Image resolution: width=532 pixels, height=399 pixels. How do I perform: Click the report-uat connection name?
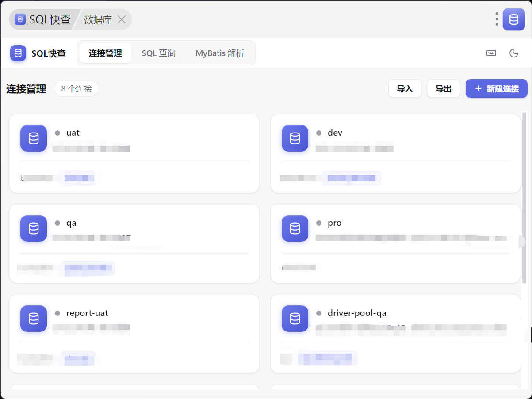[x=87, y=313]
